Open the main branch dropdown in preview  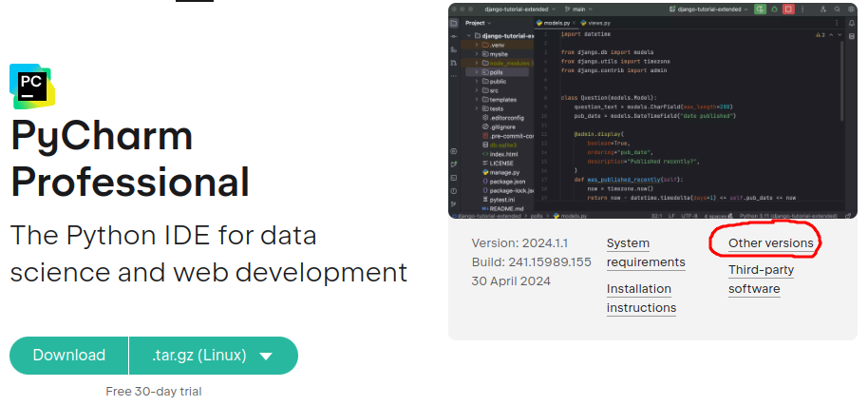[x=578, y=10]
